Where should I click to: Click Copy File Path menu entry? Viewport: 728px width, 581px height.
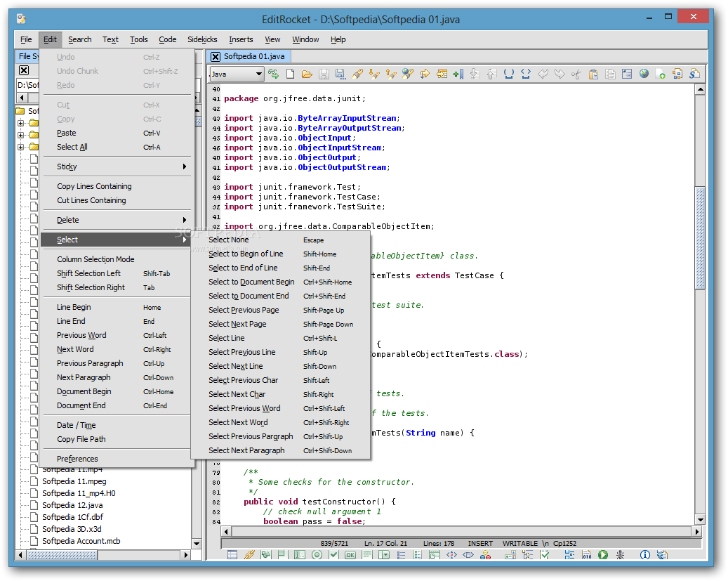(117, 439)
